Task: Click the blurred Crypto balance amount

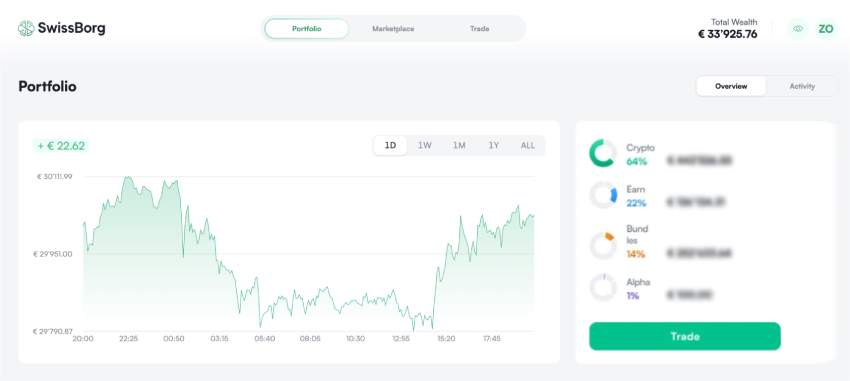Action: (700, 160)
